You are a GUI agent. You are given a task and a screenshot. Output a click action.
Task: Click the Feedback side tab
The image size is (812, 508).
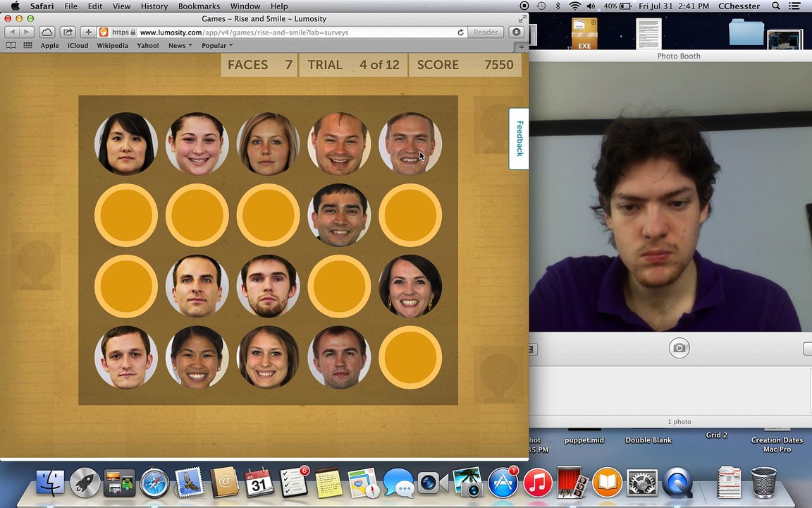pyautogui.click(x=519, y=138)
